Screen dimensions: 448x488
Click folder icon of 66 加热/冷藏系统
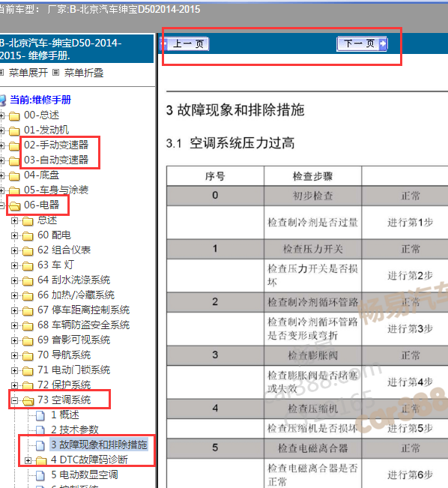click(28, 295)
